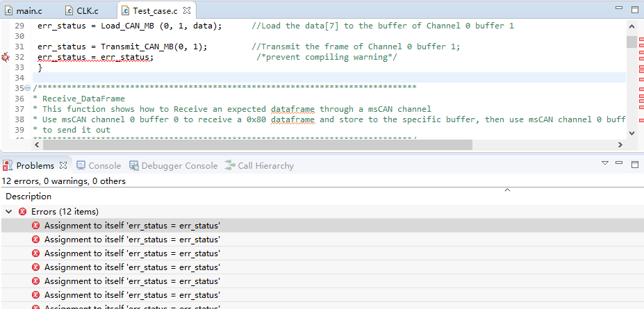
Task: Collapse the comment block fold at line 35
Action: coord(27,88)
